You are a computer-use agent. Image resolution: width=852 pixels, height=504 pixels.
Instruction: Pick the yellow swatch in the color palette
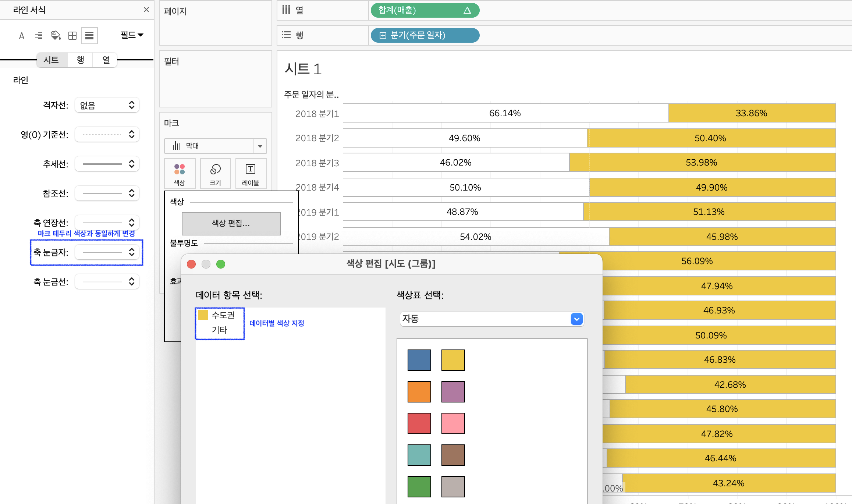453,360
